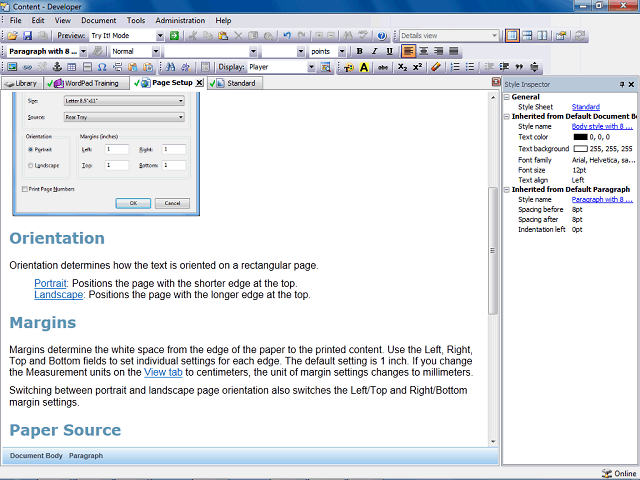Toggle underline formatting

pyautogui.click(x=389, y=51)
